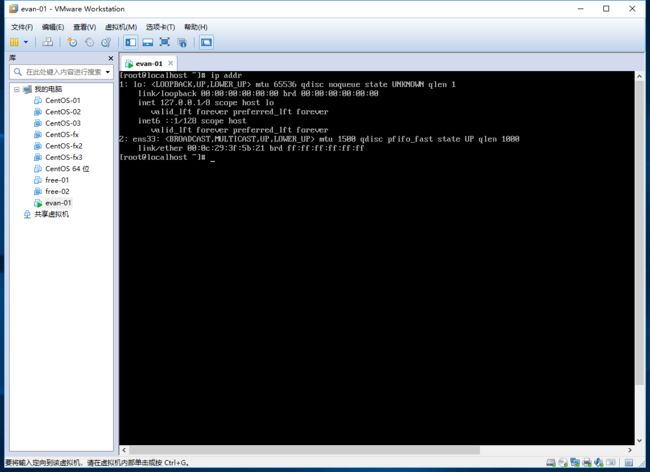Close the 库 library panel

(x=111, y=58)
